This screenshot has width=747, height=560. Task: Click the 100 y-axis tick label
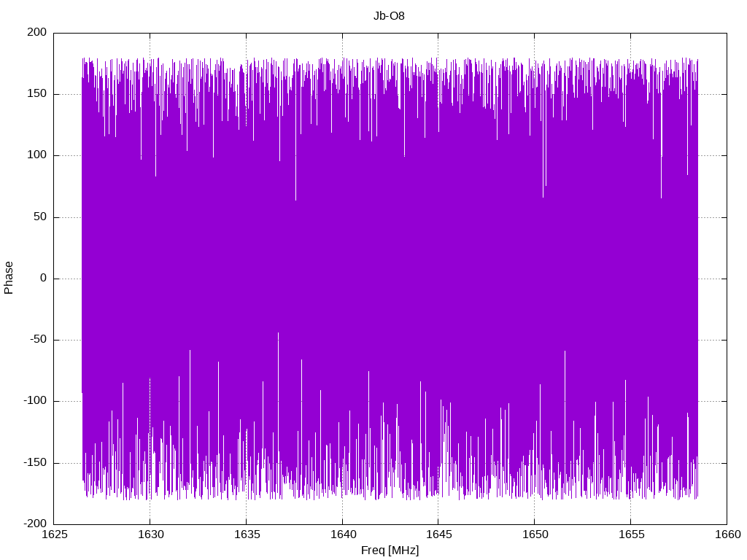37,155
